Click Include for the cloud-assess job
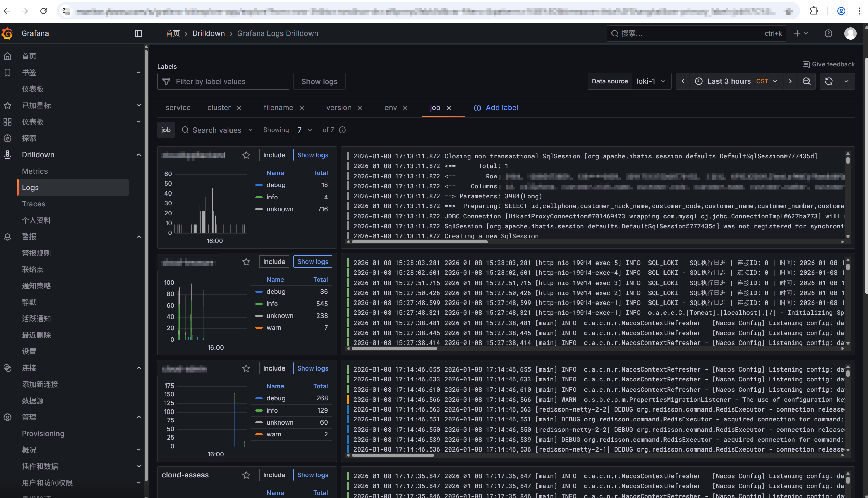Screen dimensions: 868x498 274,475
